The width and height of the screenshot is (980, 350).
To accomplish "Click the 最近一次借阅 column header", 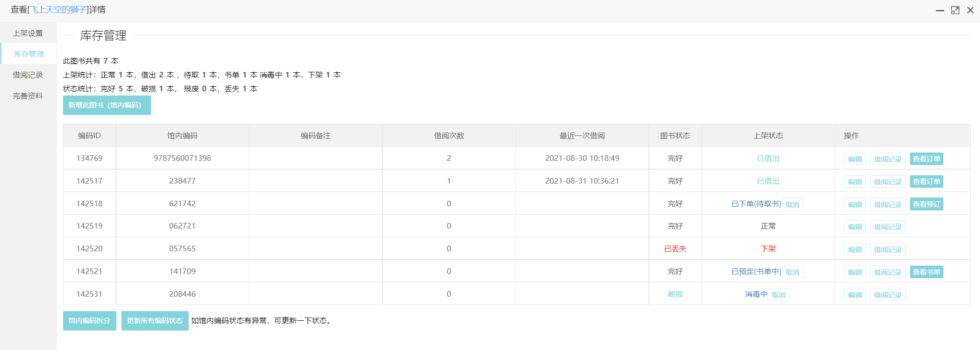I will (582, 136).
